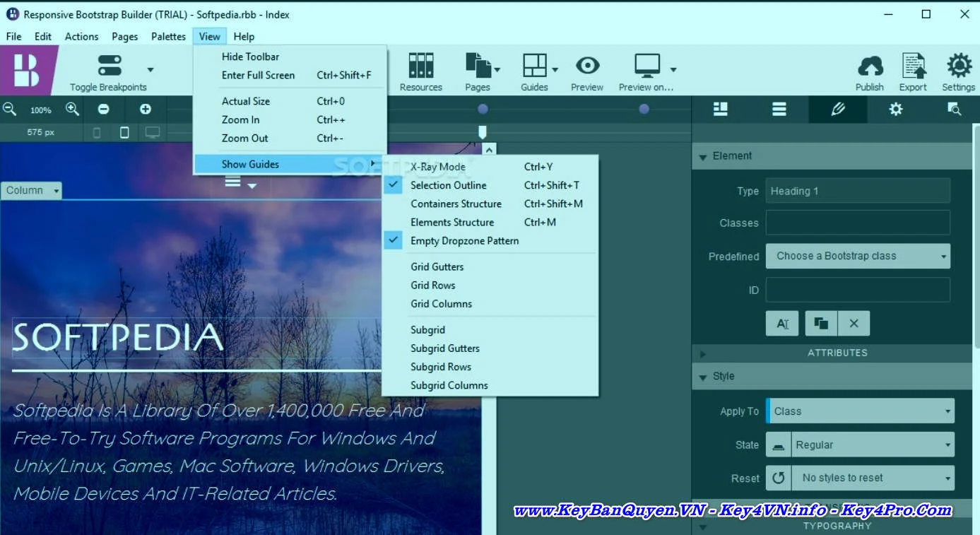Viewport: 980px width, 535px height.
Task: Open the Palettes menu
Action: click(168, 36)
